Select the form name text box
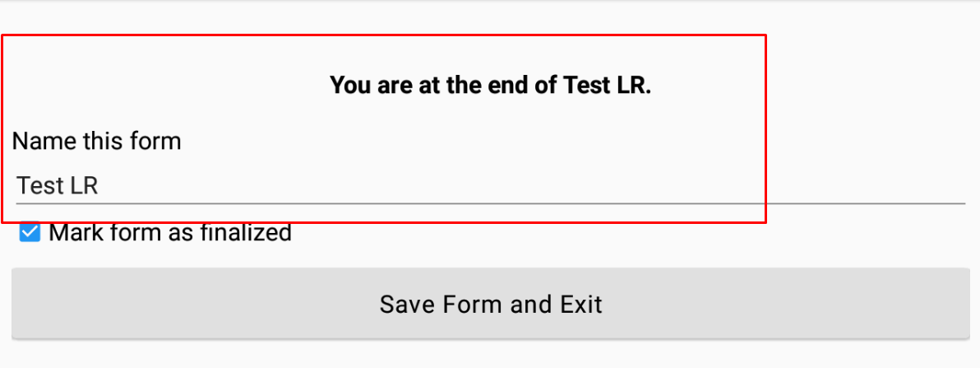The image size is (980, 368). (x=490, y=185)
